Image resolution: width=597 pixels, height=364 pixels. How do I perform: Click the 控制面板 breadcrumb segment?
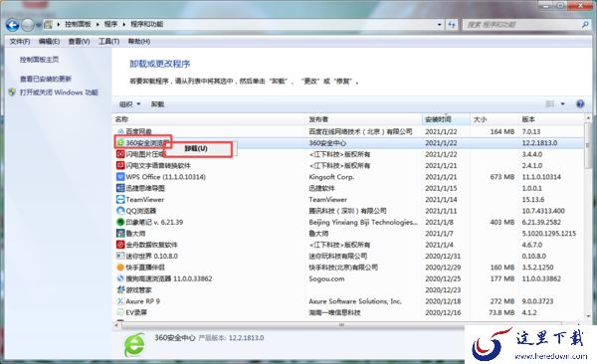click(x=78, y=25)
